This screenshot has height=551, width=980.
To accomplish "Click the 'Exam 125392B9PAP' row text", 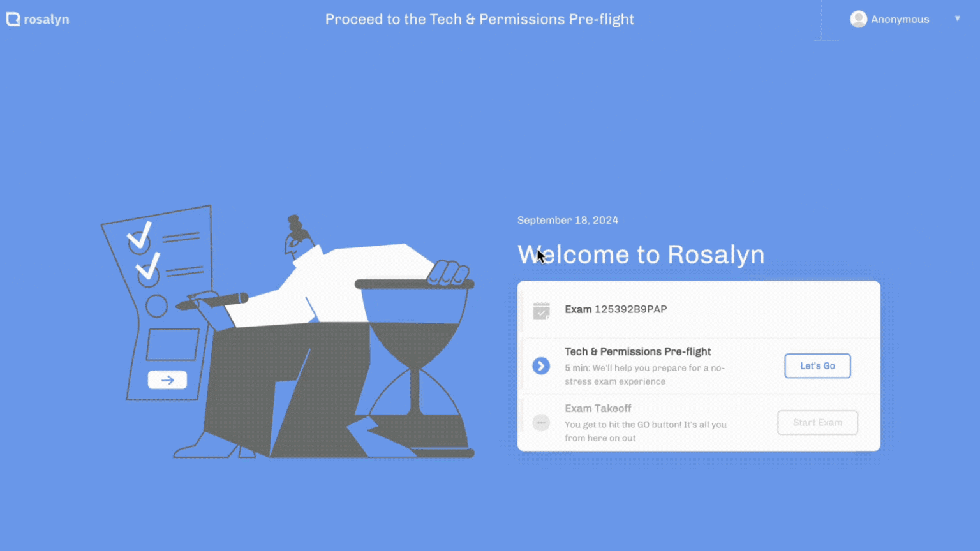I will point(616,309).
